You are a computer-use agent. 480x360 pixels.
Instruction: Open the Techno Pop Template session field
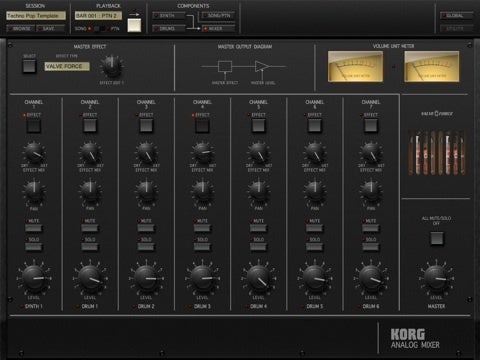pyautogui.click(x=36, y=16)
